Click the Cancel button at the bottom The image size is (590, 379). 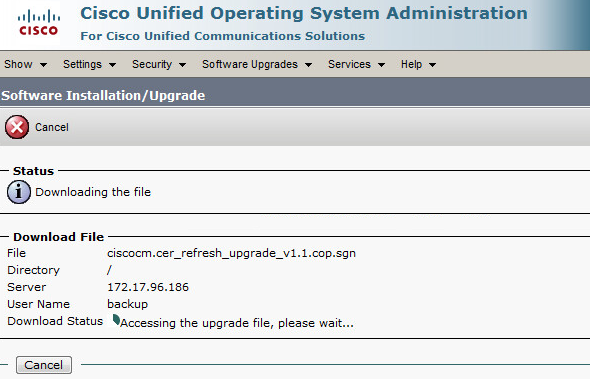pos(44,365)
